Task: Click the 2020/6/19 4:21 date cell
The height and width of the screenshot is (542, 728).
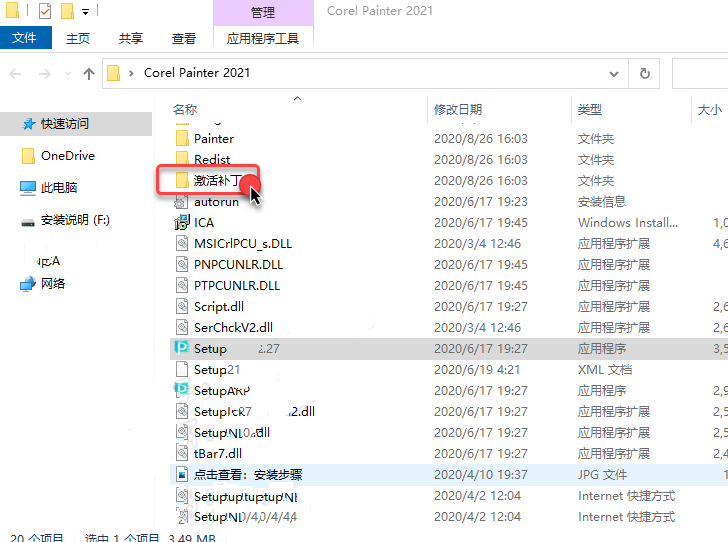Action: (x=476, y=370)
